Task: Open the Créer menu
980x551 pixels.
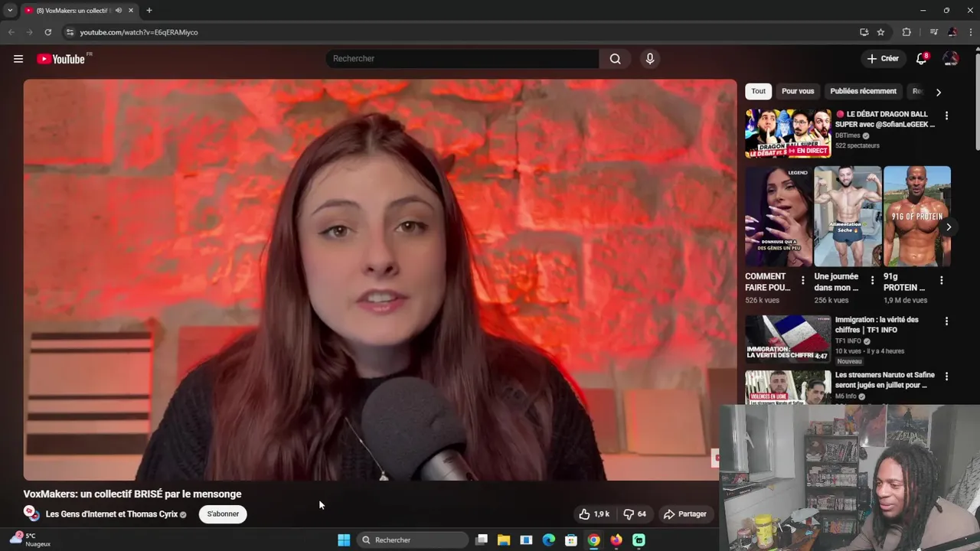Action: (883, 59)
